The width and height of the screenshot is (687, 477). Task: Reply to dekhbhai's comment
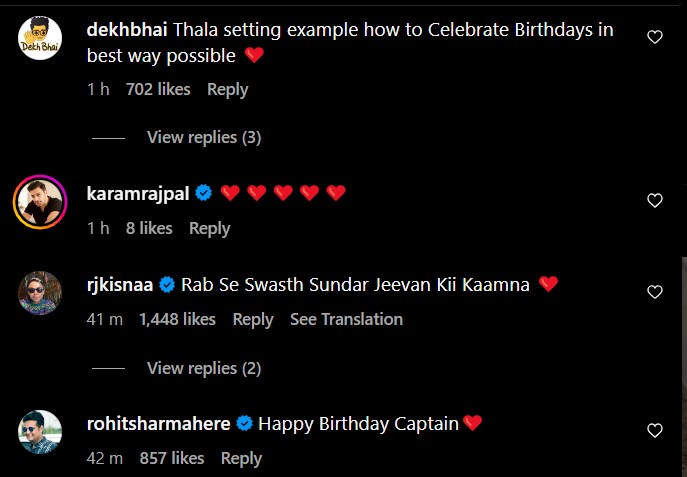pyautogui.click(x=227, y=89)
